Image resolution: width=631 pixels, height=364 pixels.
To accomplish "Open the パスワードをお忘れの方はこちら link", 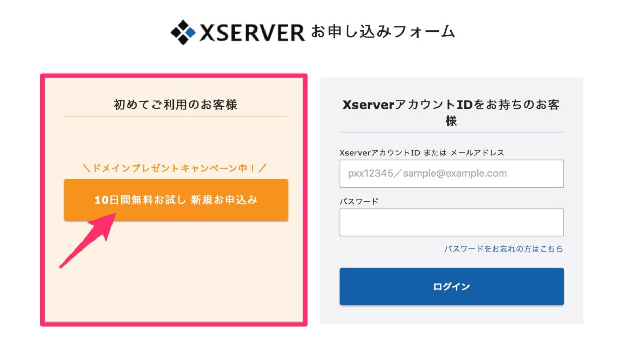I will coord(504,249).
